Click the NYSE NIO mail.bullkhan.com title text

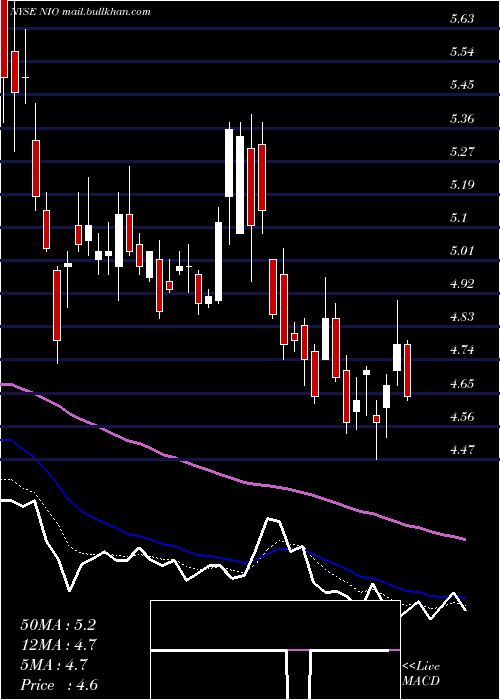point(80,12)
